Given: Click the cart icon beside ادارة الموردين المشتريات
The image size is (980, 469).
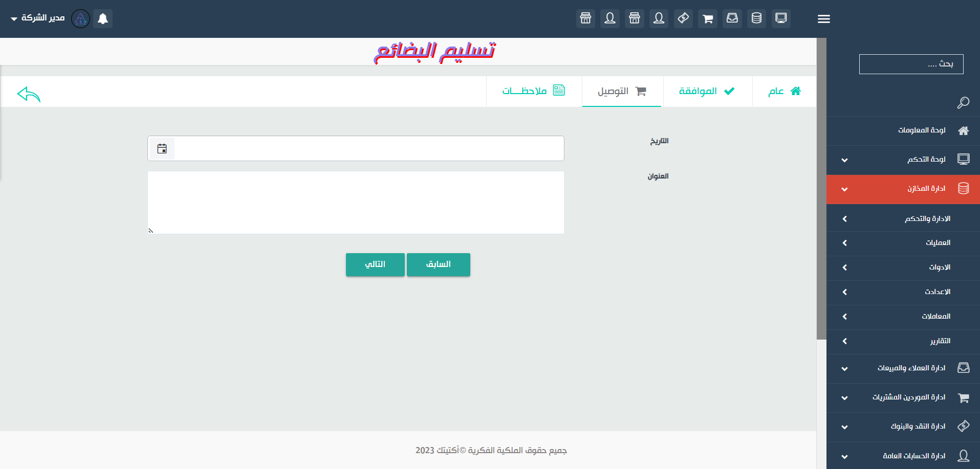Looking at the screenshot, I should pos(964,397).
